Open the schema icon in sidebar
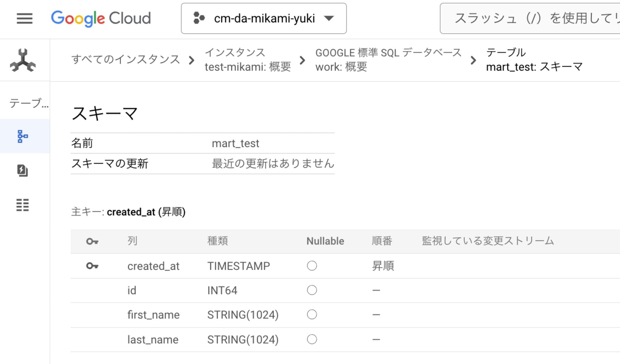 (23, 136)
